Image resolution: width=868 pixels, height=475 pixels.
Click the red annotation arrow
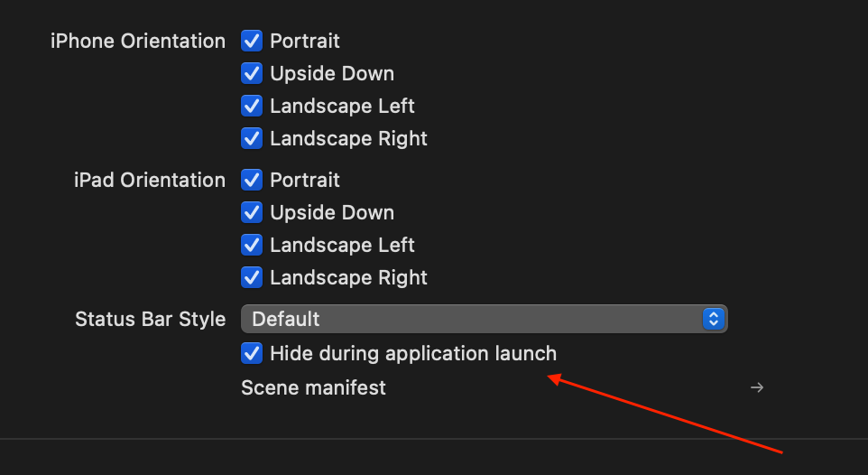coord(665,414)
